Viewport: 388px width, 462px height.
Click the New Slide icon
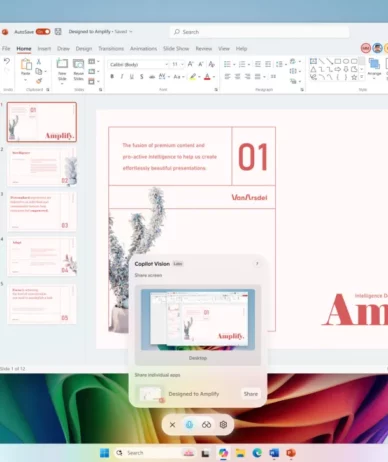click(62, 69)
